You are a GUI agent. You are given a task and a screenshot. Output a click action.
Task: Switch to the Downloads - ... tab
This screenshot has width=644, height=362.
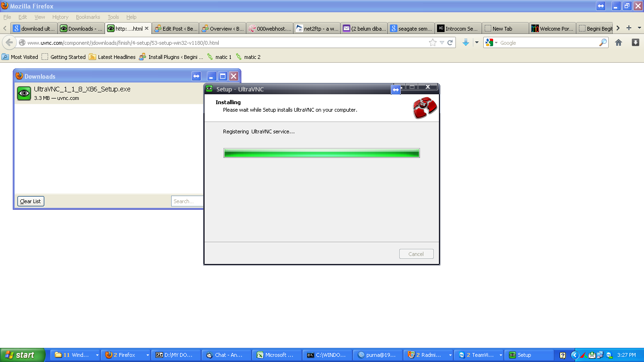click(82, 28)
